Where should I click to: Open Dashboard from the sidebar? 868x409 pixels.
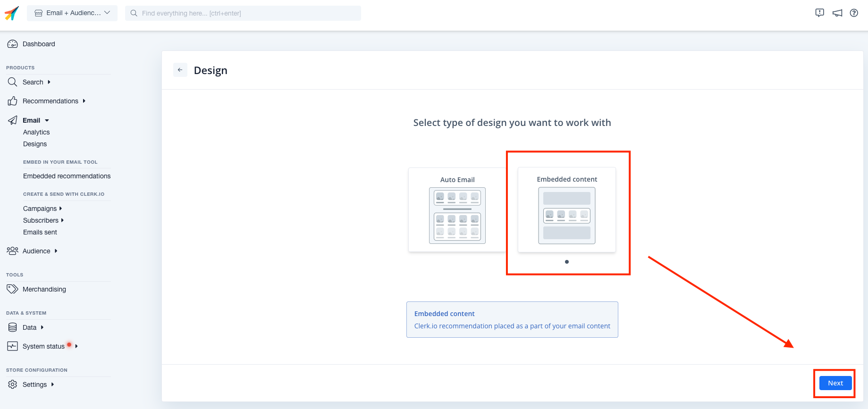click(39, 44)
